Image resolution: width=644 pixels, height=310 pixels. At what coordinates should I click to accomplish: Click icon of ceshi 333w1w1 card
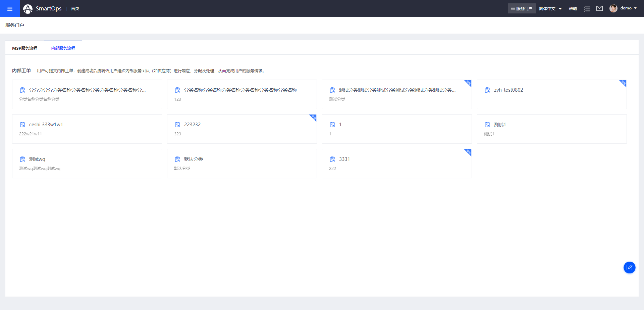[22, 125]
